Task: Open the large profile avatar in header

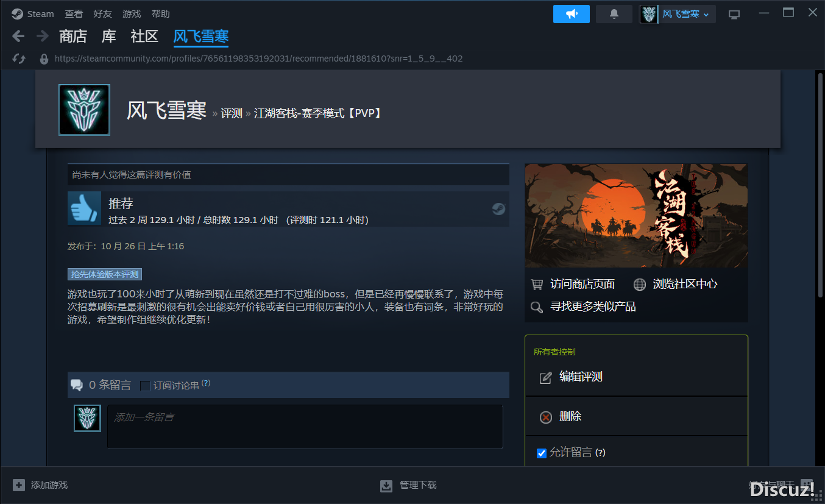Action: pyautogui.click(x=84, y=110)
